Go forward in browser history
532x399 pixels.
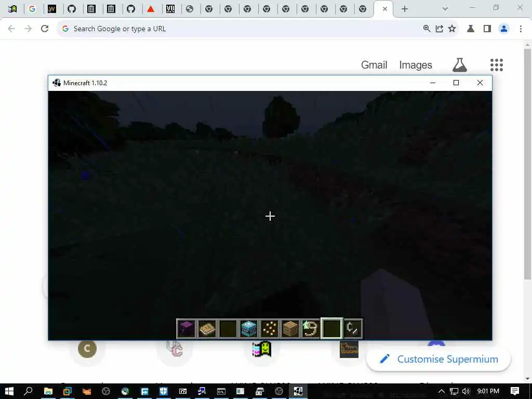click(x=28, y=29)
